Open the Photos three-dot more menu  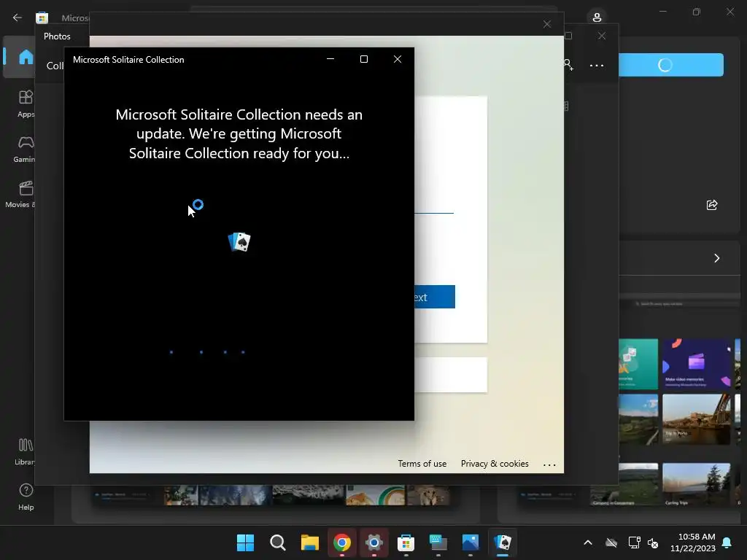tap(597, 66)
